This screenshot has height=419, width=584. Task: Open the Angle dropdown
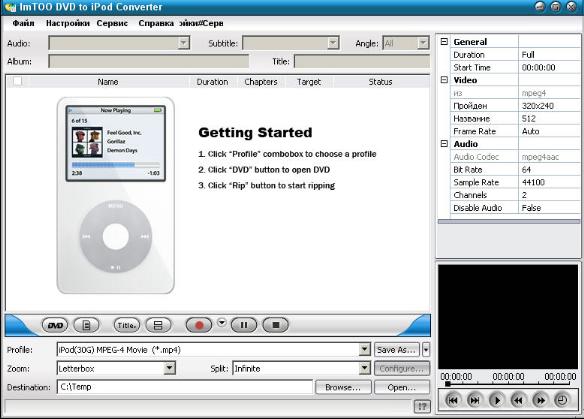pyautogui.click(x=423, y=43)
